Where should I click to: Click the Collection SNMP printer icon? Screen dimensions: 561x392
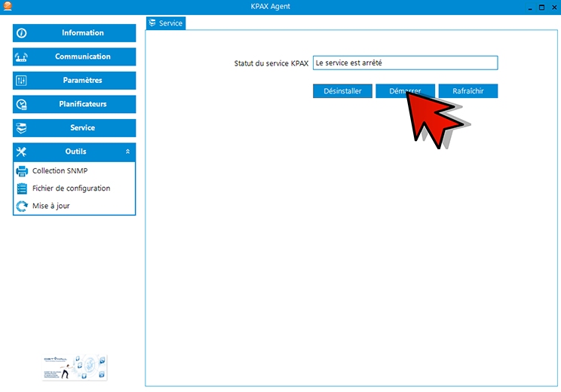22,171
